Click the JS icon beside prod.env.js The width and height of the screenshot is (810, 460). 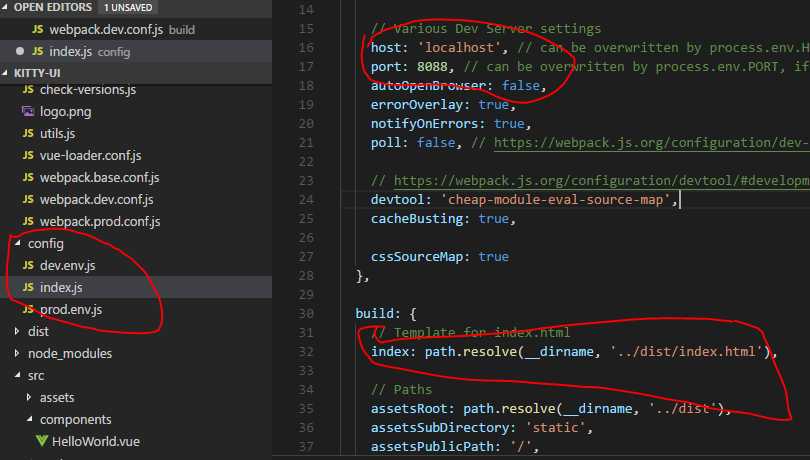point(28,310)
